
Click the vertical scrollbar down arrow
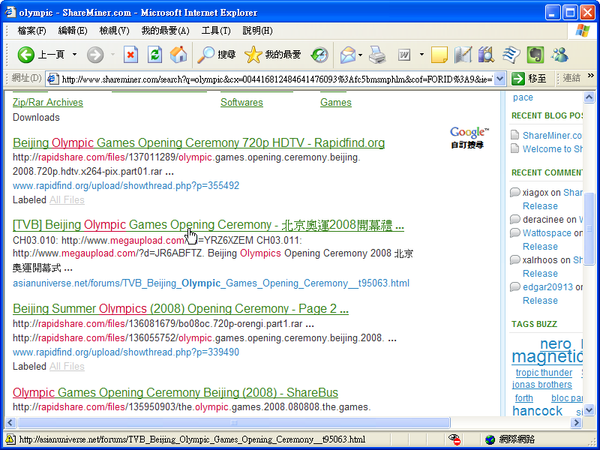(x=589, y=410)
